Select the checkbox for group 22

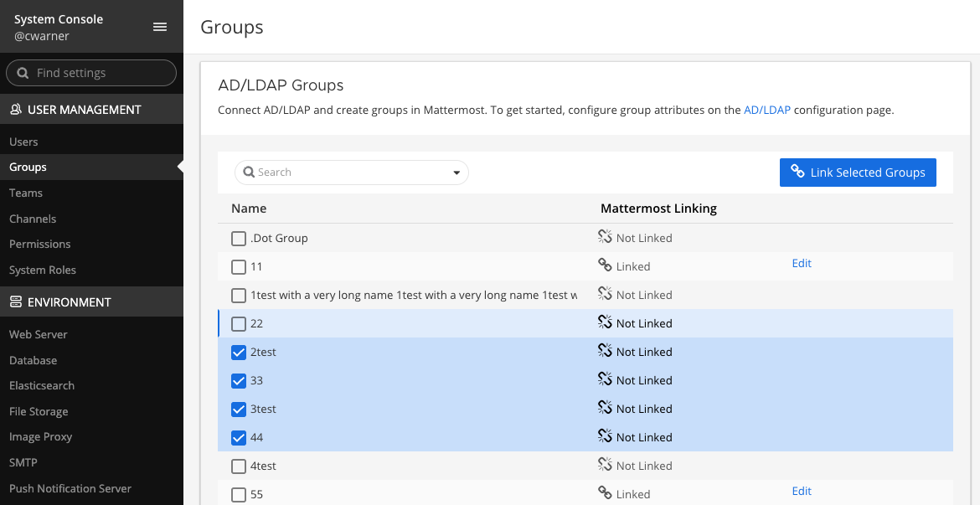click(x=239, y=323)
